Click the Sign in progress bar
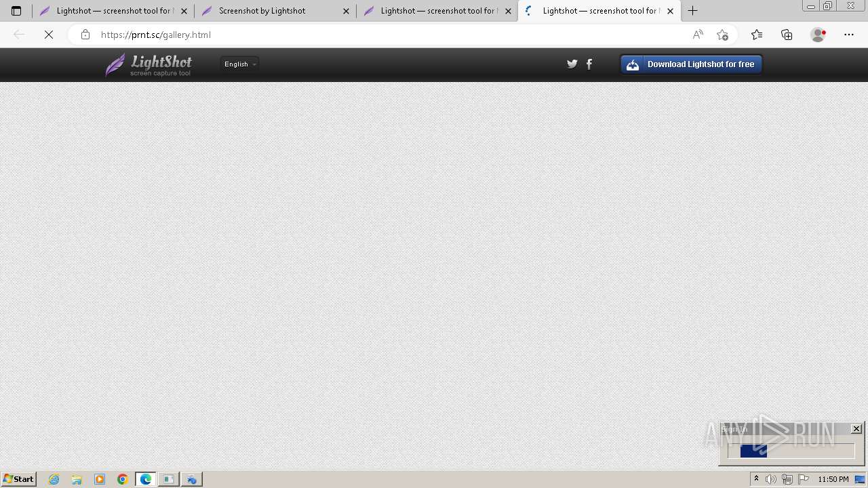This screenshot has height=488, width=868. coord(791,451)
